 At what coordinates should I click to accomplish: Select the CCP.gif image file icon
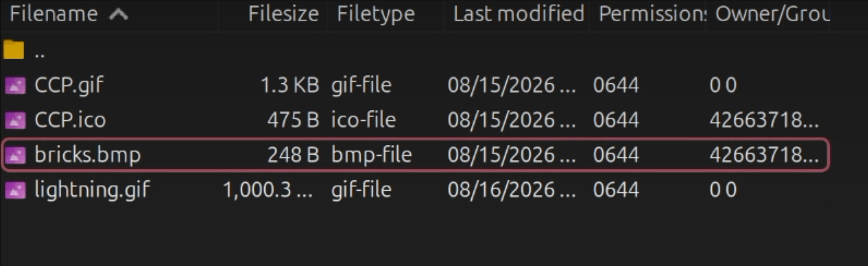pyautogui.click(x=15, y=85)
